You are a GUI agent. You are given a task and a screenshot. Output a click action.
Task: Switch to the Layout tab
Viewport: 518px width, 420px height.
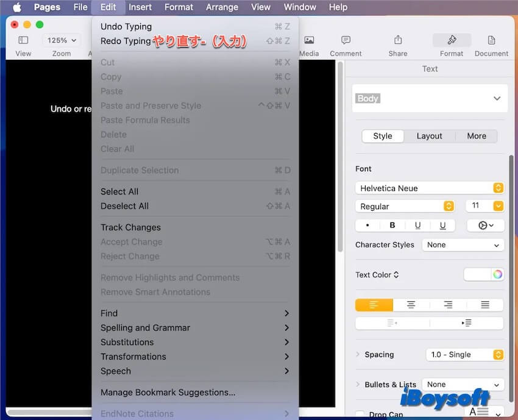pos(429,136)
